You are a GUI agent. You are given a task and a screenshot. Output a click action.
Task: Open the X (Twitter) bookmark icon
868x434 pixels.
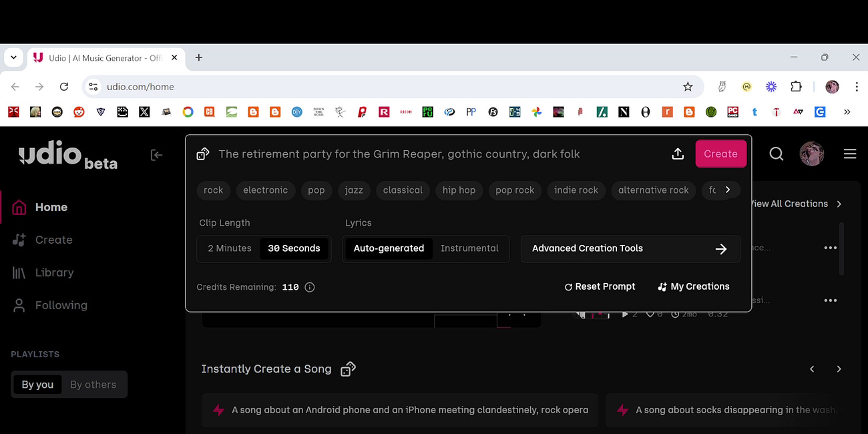(144, 112)
